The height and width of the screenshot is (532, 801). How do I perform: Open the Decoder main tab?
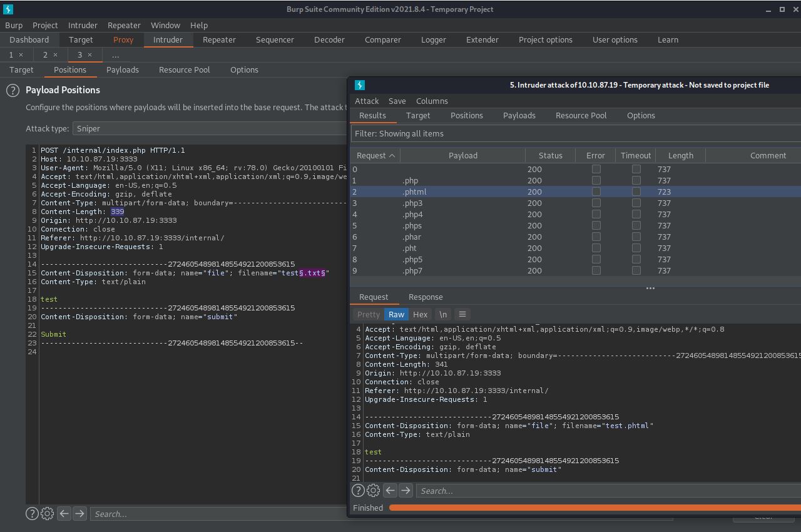coord(329,39)
